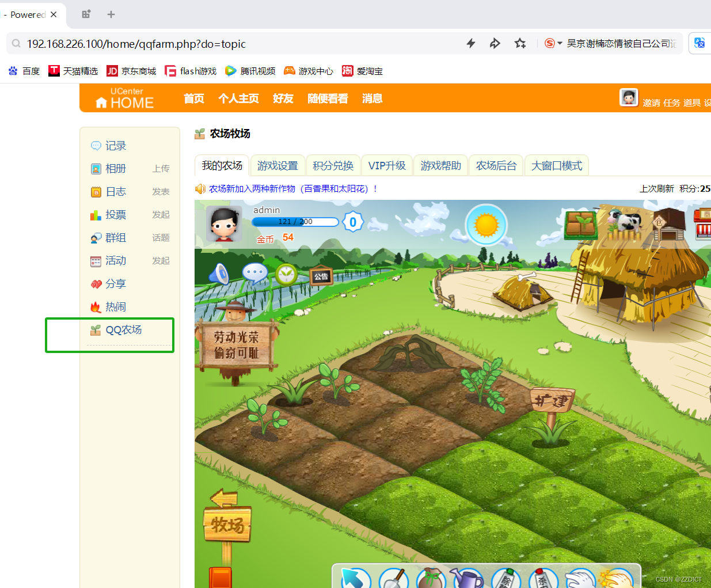Switch to the VIP升级 tab

[387, 166]
